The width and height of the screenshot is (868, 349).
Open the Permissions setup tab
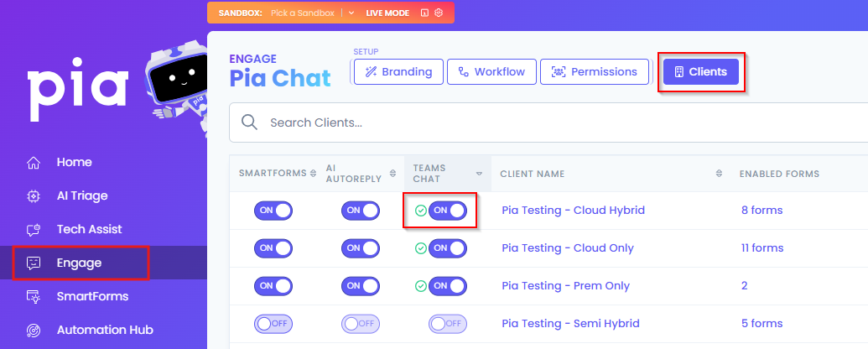595,72
